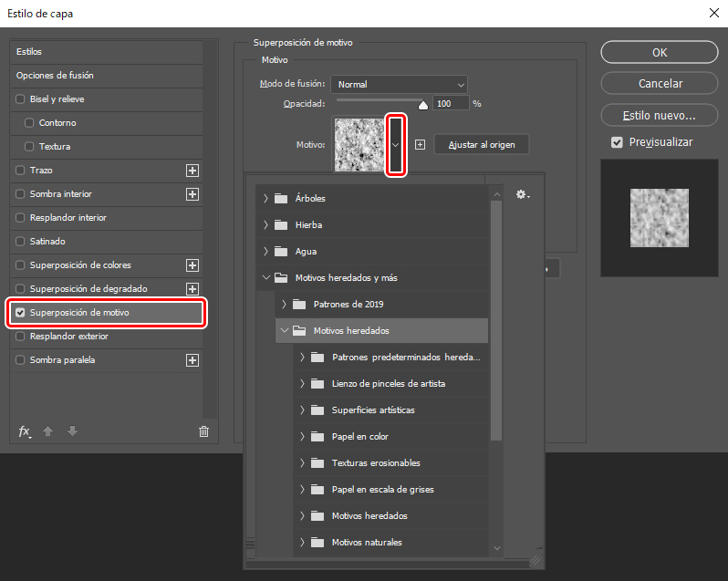Viewport: 728px width, 581px height.
Task: Expand the Árboles pattern folder
Action: pyautogui.click(x=265, y=198)
